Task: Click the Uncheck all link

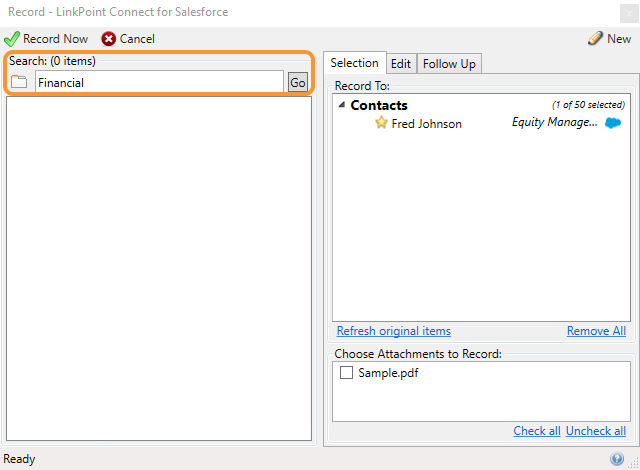Action: coord(596,431)
